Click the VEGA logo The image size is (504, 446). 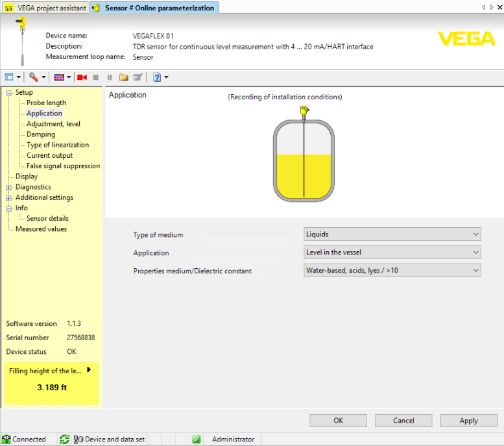[467, 38]
